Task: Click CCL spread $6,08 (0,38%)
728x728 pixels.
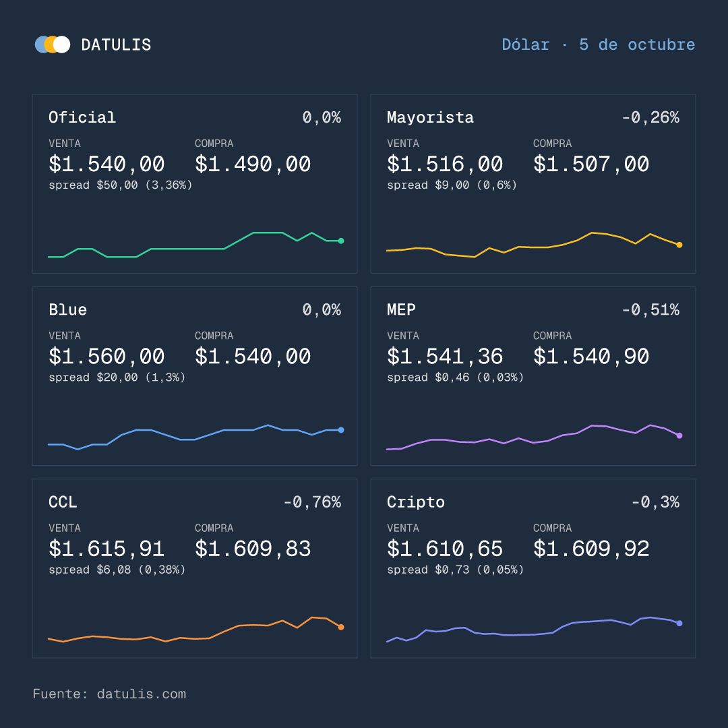Action: 117,569
